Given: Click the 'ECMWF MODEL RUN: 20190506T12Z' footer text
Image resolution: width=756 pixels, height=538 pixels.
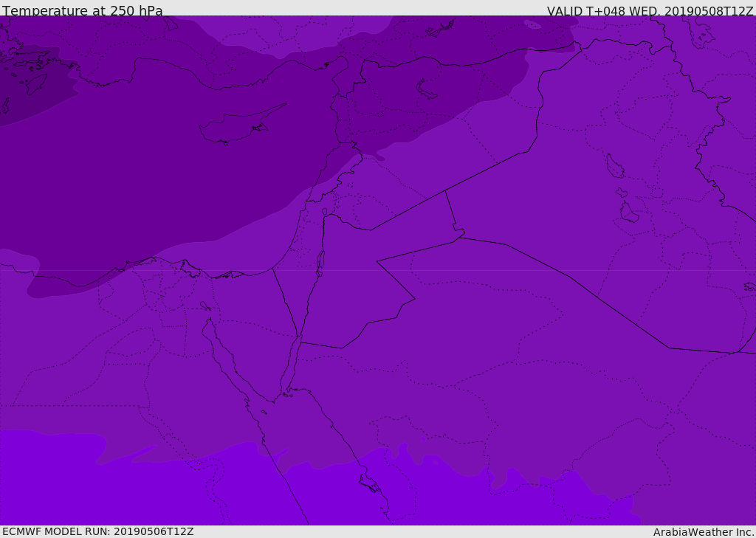Looking at the screenshot, I should pos(98,531).
